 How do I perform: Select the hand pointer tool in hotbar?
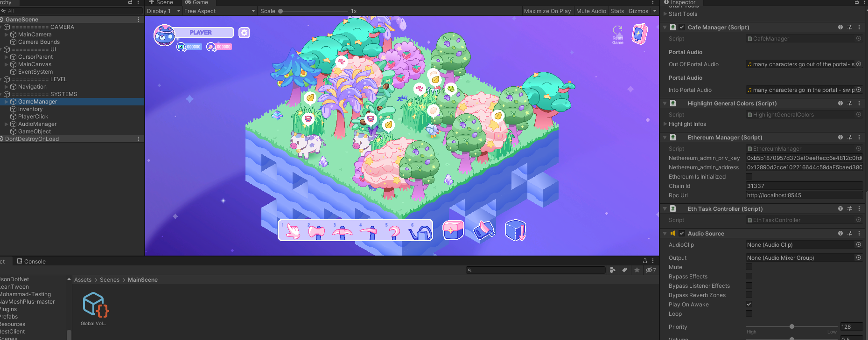coord(293,230)
